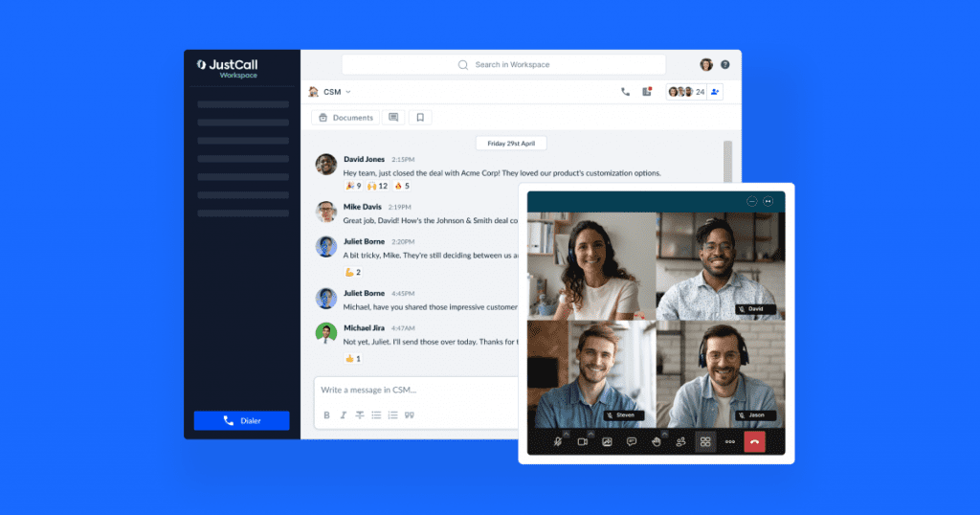Click the round button right of minimize in video call

[768, 201]
